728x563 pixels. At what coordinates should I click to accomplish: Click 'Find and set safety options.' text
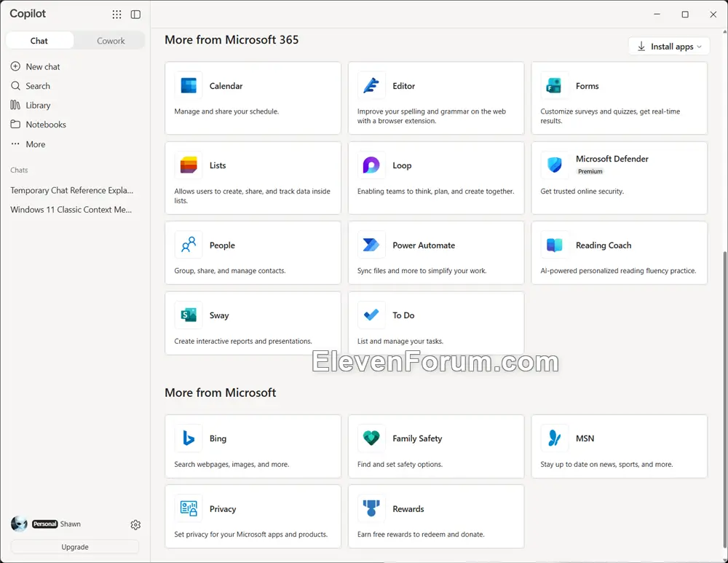[400, 464]
